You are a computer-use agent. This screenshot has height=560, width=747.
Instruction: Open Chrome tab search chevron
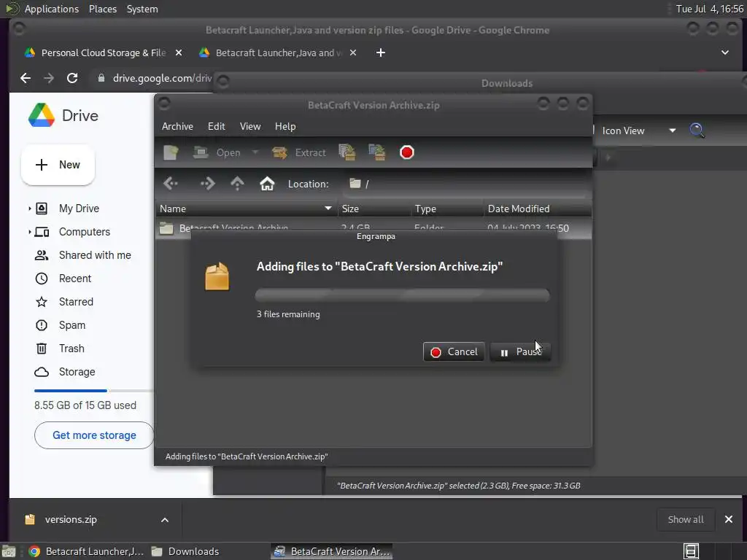tap(725, 52)
